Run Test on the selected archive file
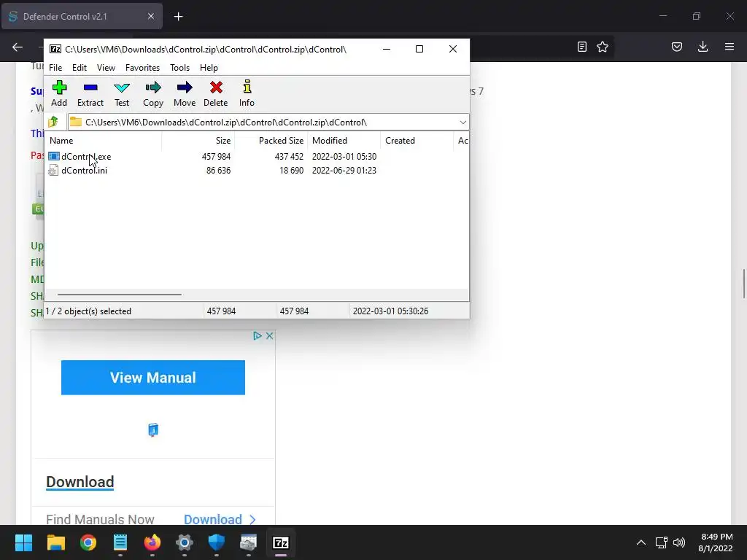747x560 pixels. coord(122,93)
